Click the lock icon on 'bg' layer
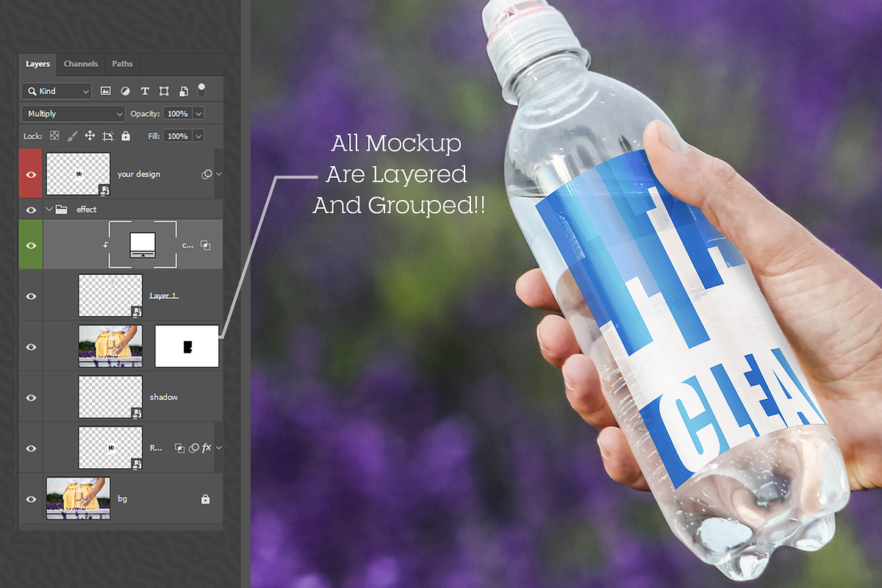 [x=206, y=499]
